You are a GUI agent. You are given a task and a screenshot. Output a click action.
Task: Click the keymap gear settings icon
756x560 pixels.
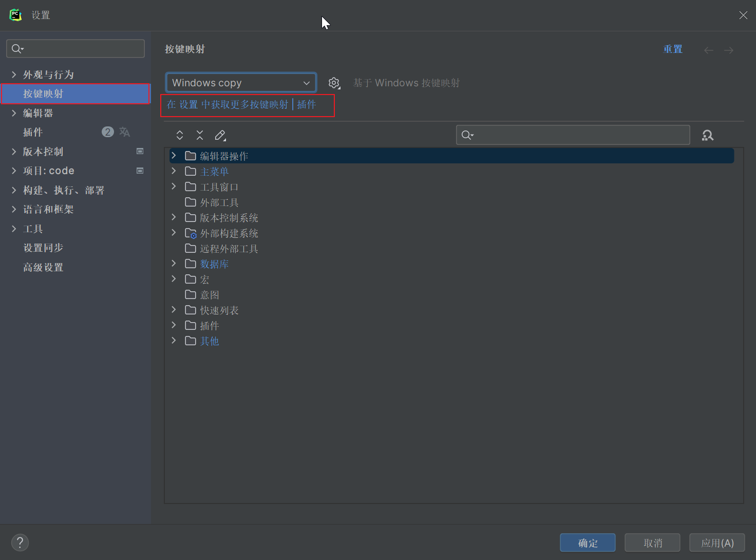[x=334, y=83]
